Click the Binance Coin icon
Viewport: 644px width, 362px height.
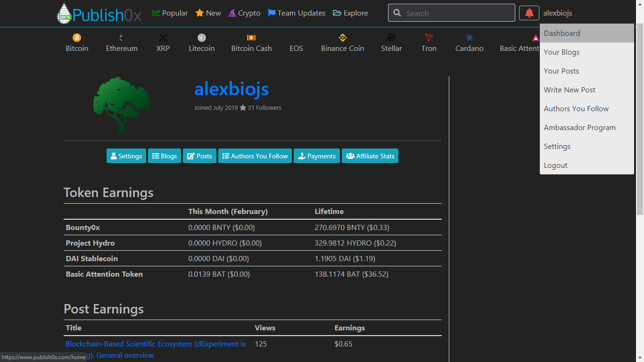343,38
